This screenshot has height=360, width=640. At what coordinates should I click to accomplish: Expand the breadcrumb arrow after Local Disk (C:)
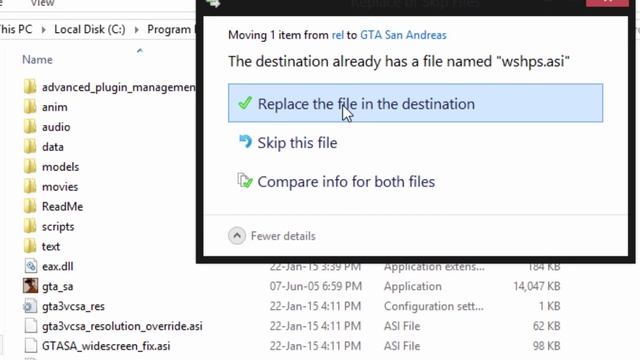136,29
